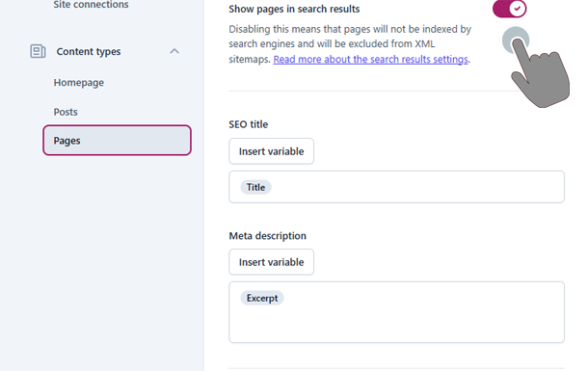Open the Homepage settings item
Screen dimensions: 588x371
(x=79, y=83)
